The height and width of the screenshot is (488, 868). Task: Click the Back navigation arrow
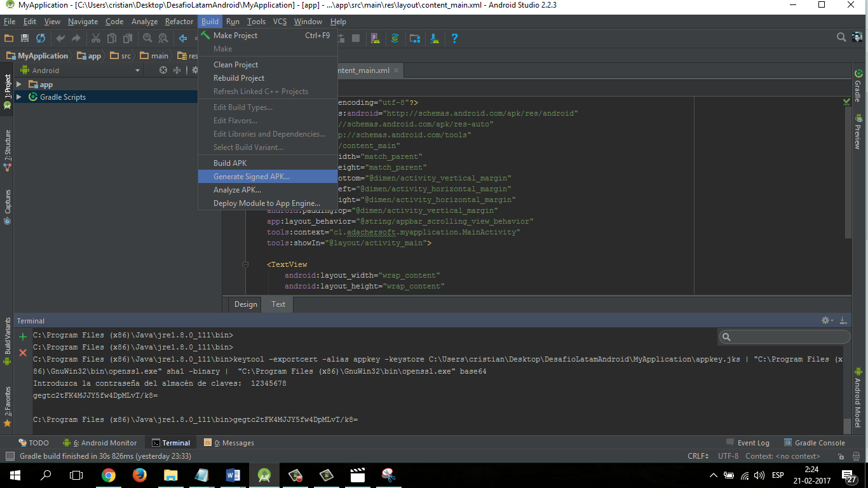point(183,38)
